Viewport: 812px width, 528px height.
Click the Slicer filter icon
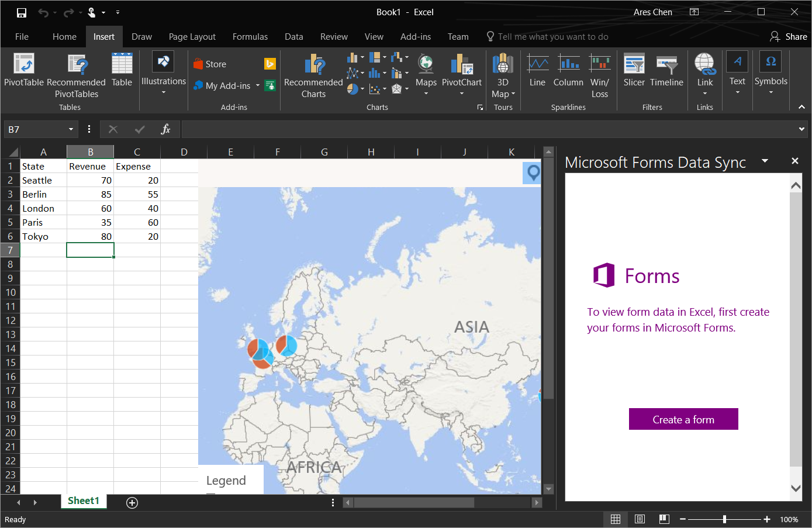pos(634,70)
